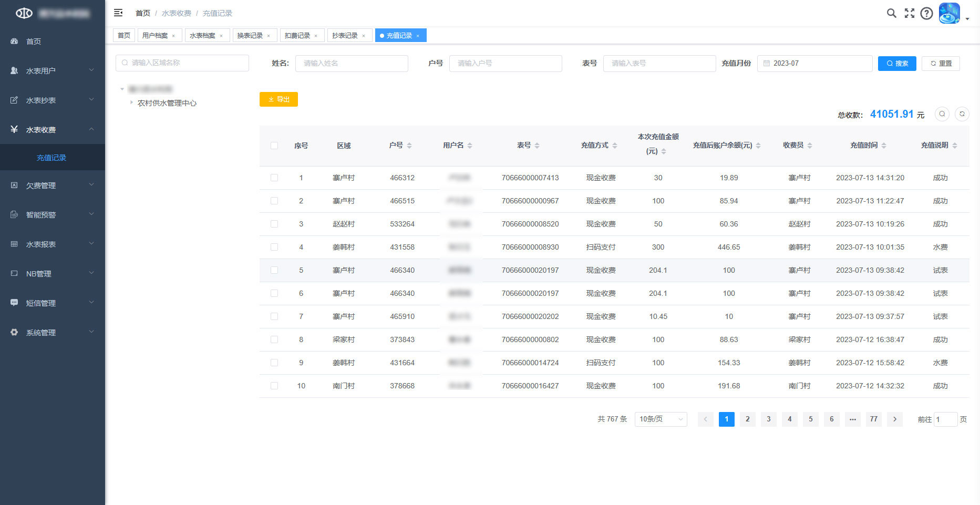Open the header search magnifier icon
This screenshot has width=980, height=505.
point(891,13)
